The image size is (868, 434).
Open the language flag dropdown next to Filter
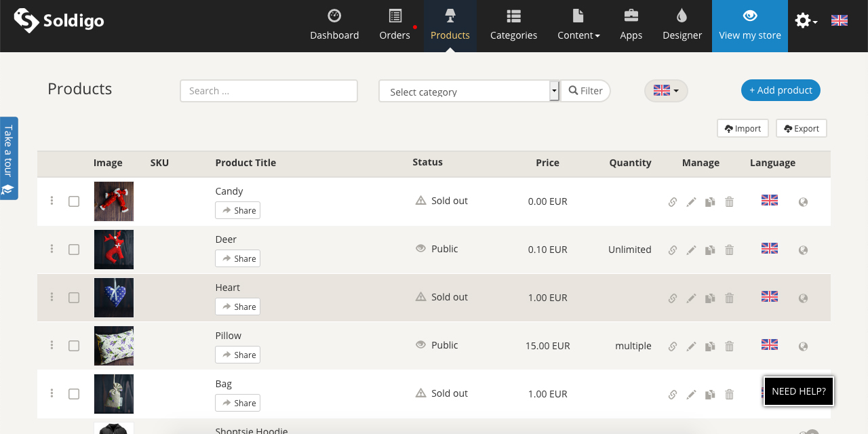coord(666,91)
